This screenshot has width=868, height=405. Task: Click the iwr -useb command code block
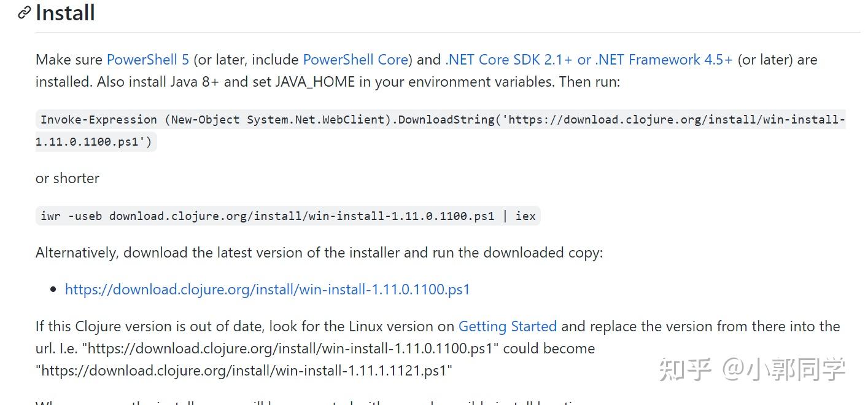[x=288, y=216]
